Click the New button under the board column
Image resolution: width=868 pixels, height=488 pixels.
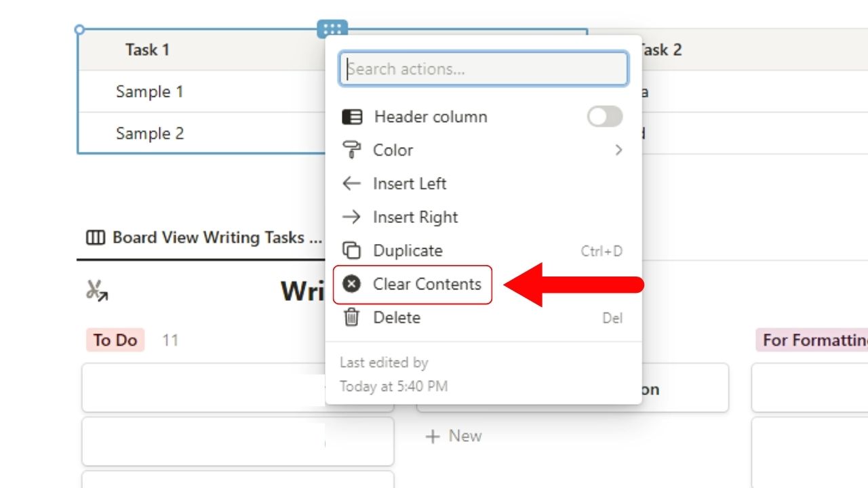pyautogui.click(x=454, y=436)
